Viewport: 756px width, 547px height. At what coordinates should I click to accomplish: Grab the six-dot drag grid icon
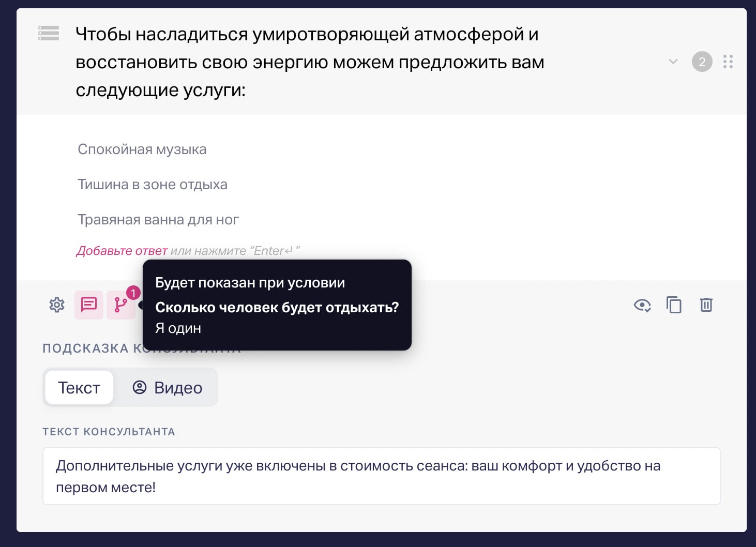click(x=728, y=62)
